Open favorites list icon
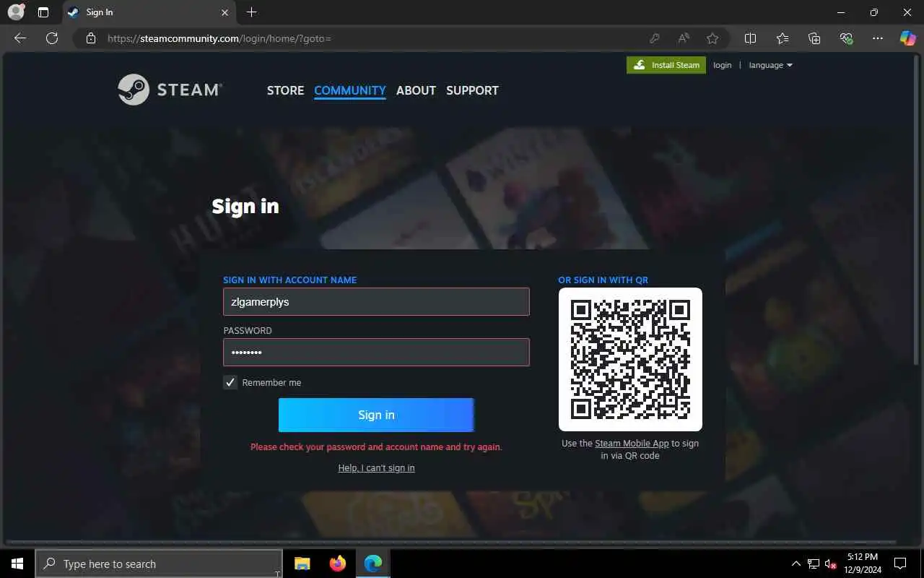924x578 pixels. pyautogui.click(x=783, y=38)
